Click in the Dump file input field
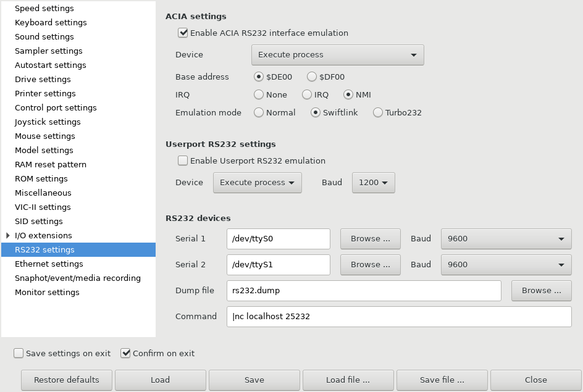Screen dimensions: 583x392 tap(364, 290)
